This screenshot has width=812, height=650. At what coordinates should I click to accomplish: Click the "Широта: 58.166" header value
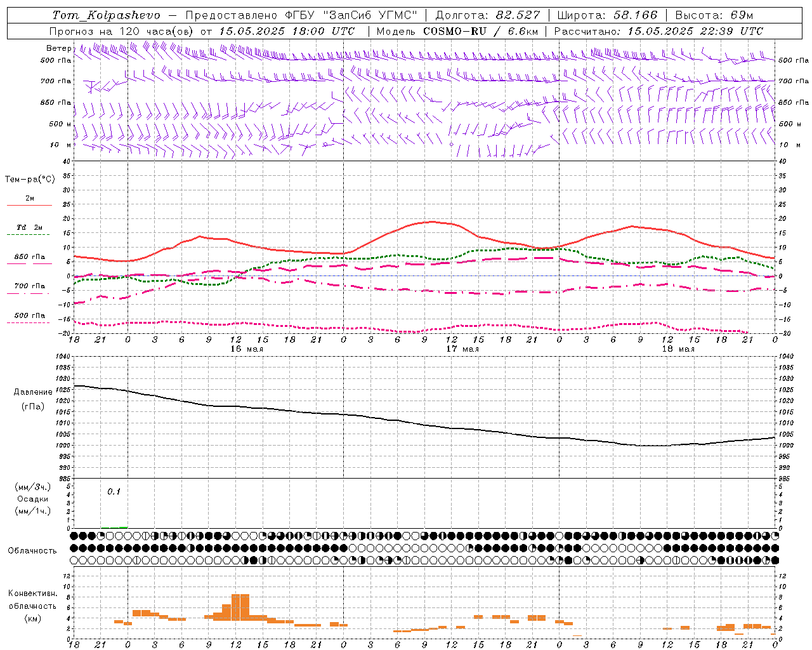tap(608, 15)
